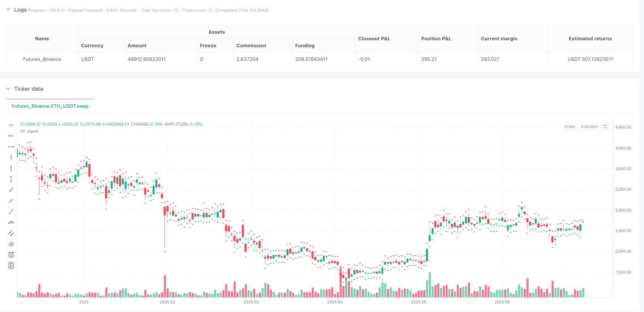
Task: Click the Futures_Binance row name cell
Action: 42,59
